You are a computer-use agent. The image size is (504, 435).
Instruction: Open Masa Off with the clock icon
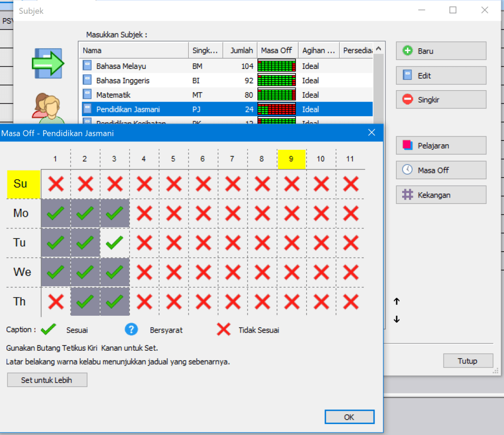point(441,170)
